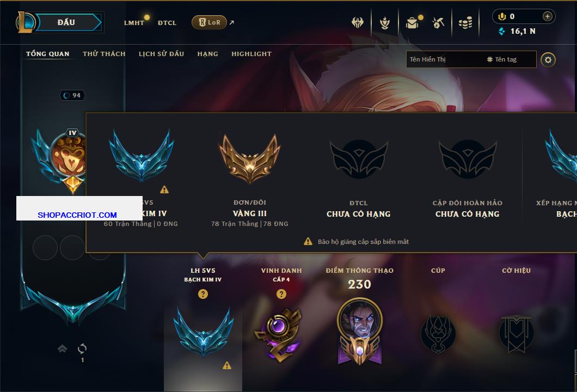Click the ĐẤU play button
The image size is (577, 392).
click(x=67, y=22)
